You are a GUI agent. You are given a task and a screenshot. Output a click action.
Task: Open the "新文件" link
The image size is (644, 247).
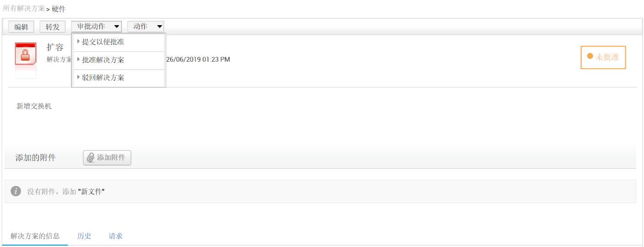(x=91, y=192)
